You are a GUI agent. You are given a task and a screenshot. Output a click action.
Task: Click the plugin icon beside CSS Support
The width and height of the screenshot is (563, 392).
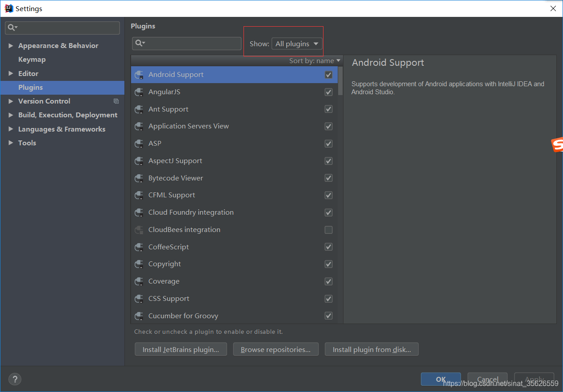point(139,299)
